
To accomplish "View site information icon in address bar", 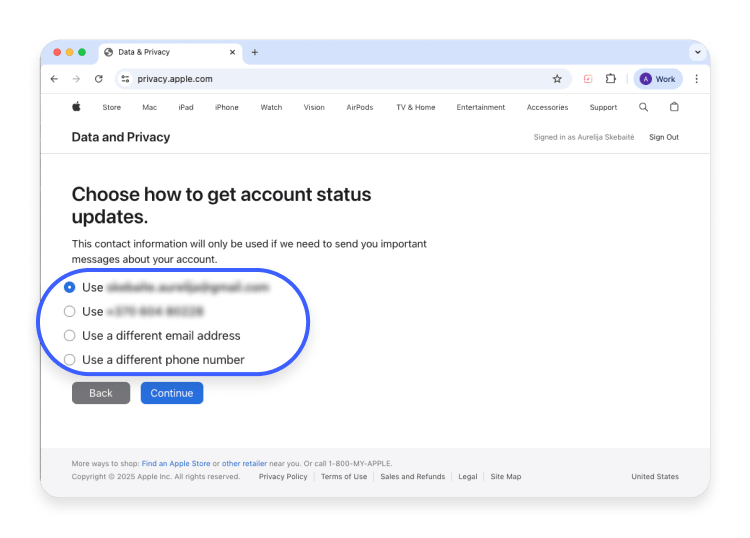I will [x=125, y=79].
